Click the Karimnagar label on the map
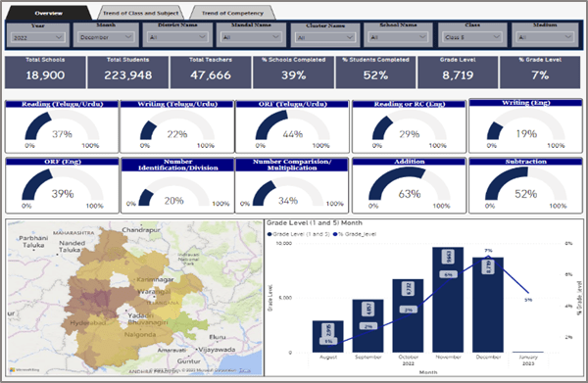The height and width of the screenshot is (383, 588). click(155, 279)
